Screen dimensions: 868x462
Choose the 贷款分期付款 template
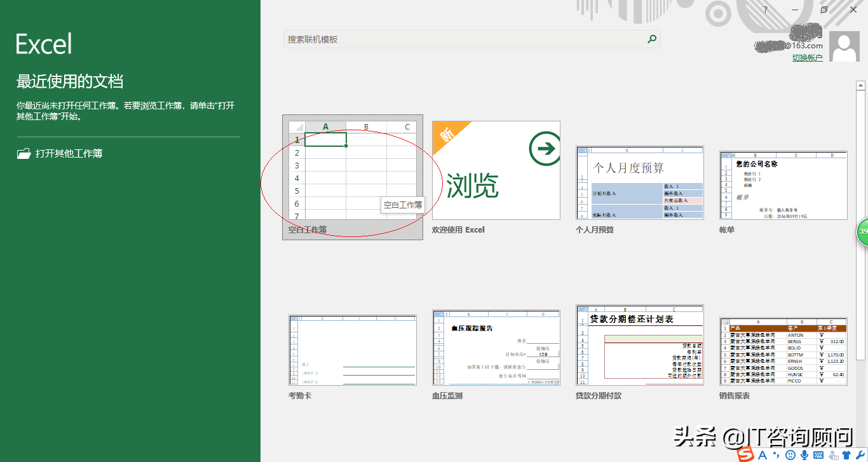coord(640,353)
